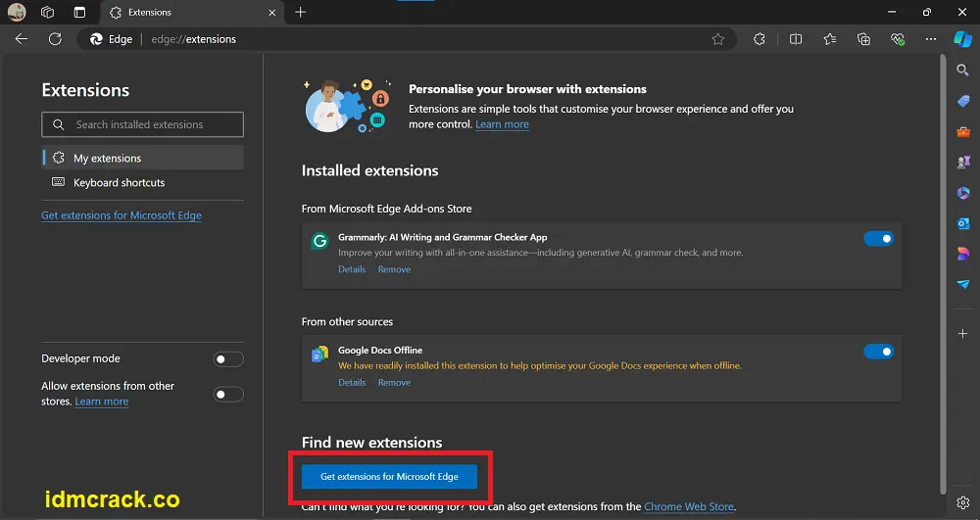980x520 pixels.
Task: Open the Extensions puzzle toolbar icon
Action: pyautogui.click(x=759, y=39)
